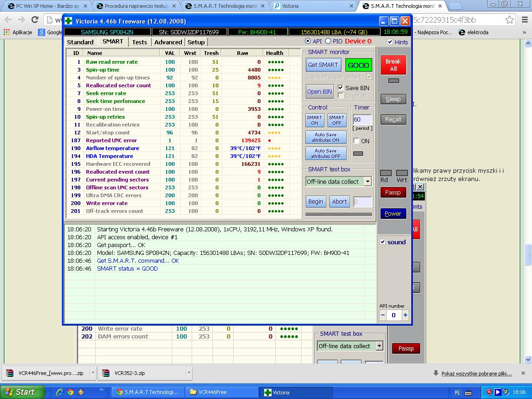The height and width of the screenshot is (399, 532).
Task: Click the Sleep button
Action: (x=393, y=99)
